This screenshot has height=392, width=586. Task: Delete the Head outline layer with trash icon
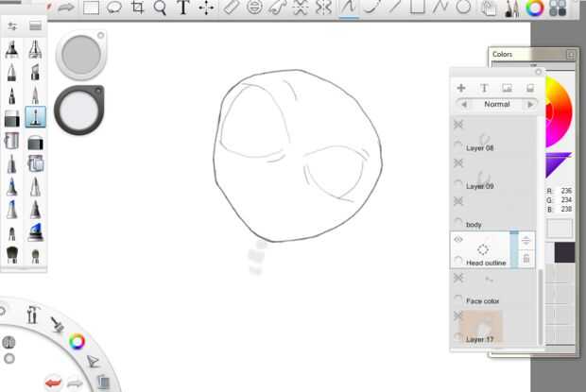pyautogui.click(x=526, y=259)
